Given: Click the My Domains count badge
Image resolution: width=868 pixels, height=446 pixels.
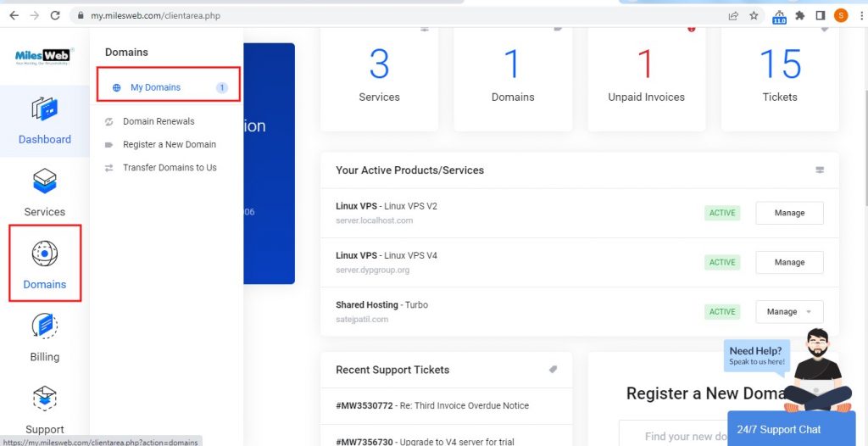Looking at the screenshot, I should click(222, 87).
